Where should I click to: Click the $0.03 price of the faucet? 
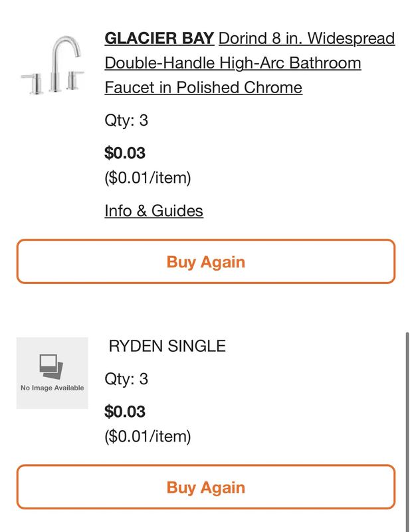pyautogui.click(x=125, y=153)
